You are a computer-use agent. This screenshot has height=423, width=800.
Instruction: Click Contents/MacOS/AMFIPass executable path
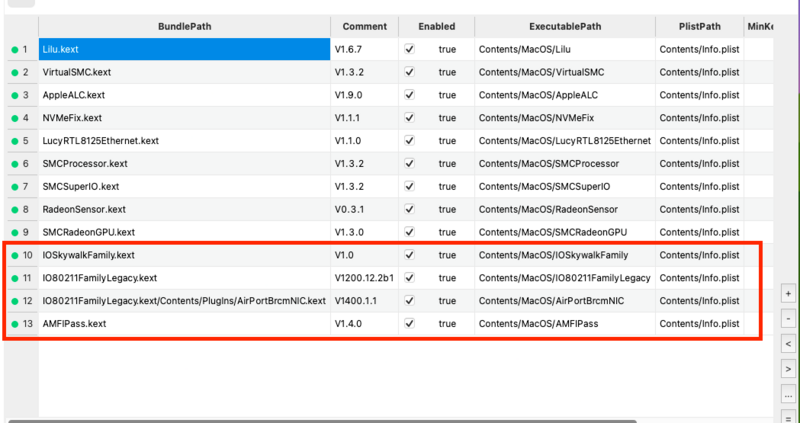click(565, 324)
